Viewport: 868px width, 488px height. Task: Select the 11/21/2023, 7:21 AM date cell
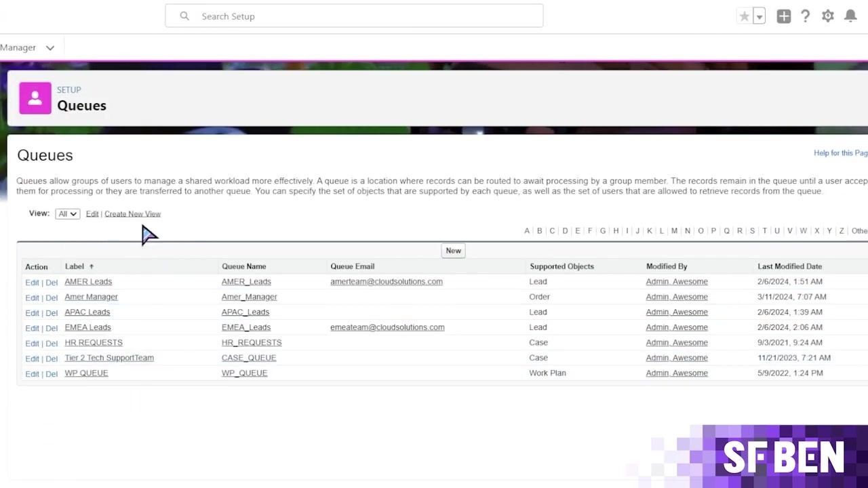coord(794,358)
